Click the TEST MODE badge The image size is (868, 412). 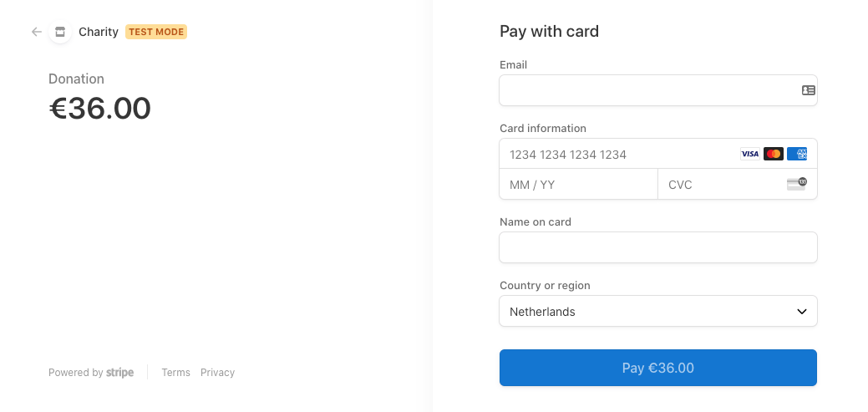tap(156, 32)
